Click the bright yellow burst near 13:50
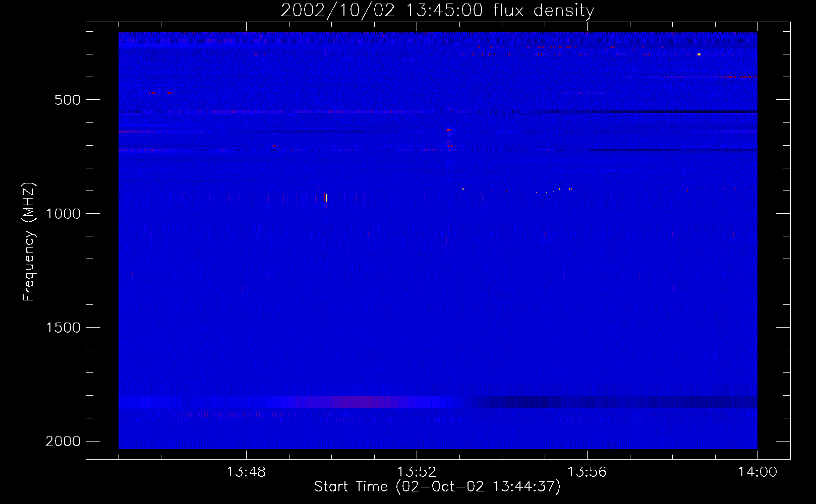Screen dimensions: 816x504 point(326,198)
